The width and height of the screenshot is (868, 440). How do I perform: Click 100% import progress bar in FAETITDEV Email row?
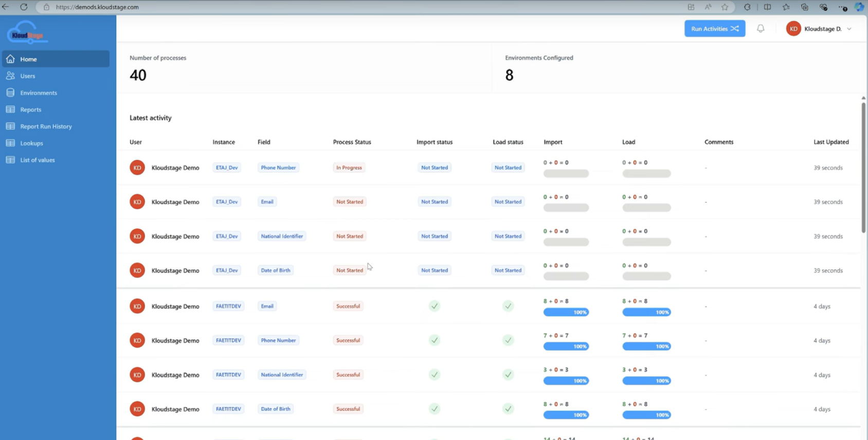point(566,313)
